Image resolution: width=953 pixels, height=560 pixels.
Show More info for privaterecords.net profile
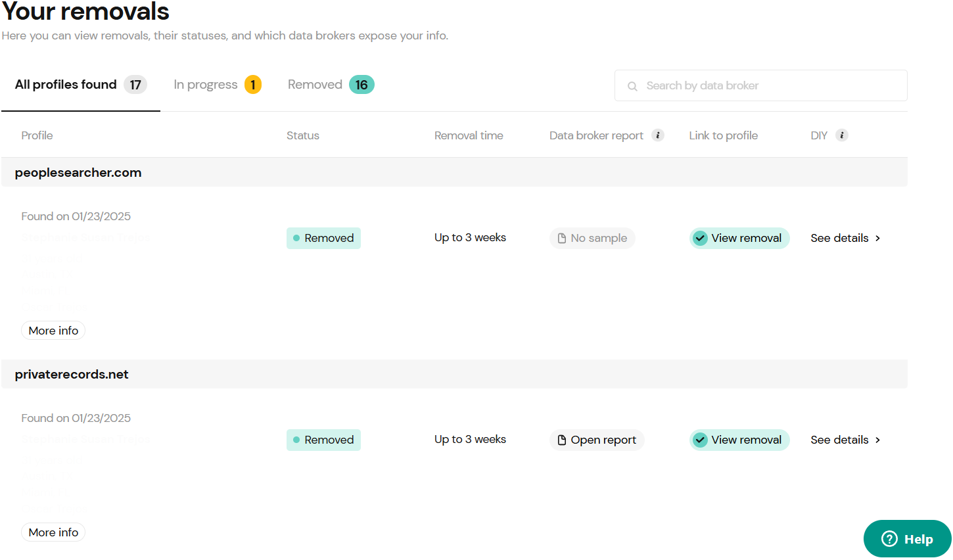point(53,532)
